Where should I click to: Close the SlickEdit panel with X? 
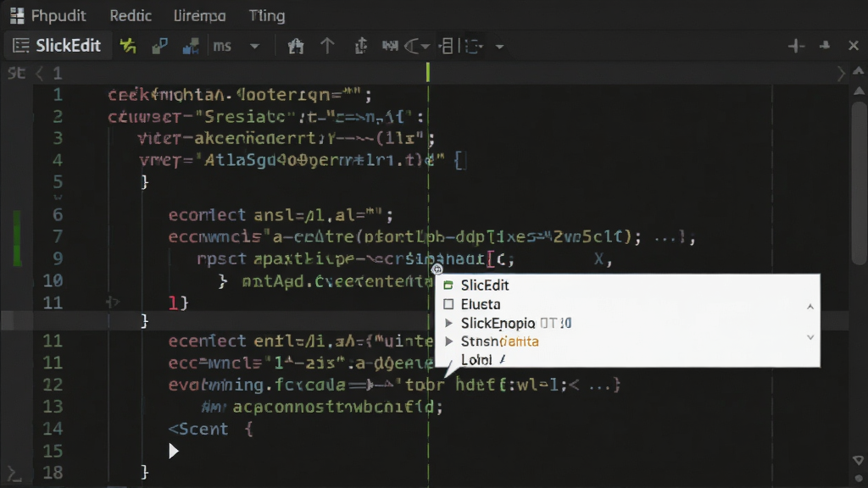click(x=853, y=46)
